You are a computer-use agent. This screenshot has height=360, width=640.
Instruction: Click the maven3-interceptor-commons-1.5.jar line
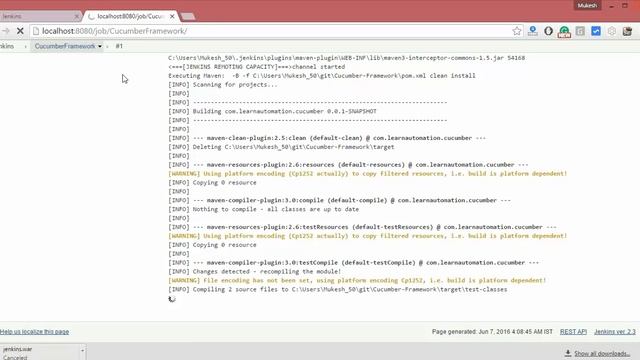tap(347, 58)
